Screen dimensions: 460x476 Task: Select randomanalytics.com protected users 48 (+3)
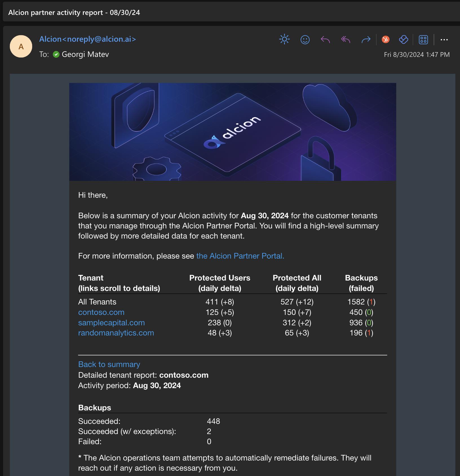pyautogui.click(x=220, y=333)
